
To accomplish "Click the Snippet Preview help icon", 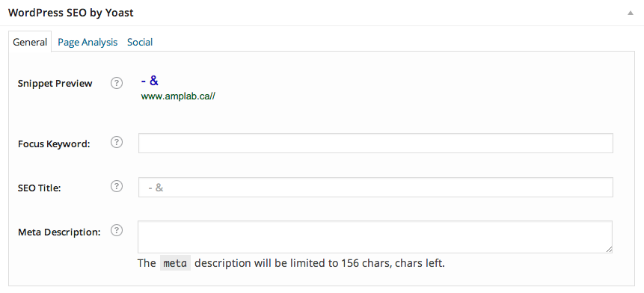I will click(117, 83).
